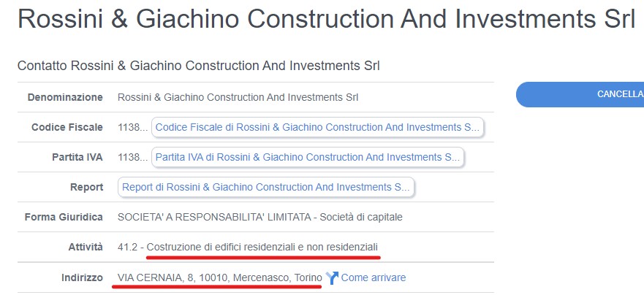Click the company name in the Denominazione row
Image resolution: width=644 pixels, height=295 pixels.
point(238,97)
